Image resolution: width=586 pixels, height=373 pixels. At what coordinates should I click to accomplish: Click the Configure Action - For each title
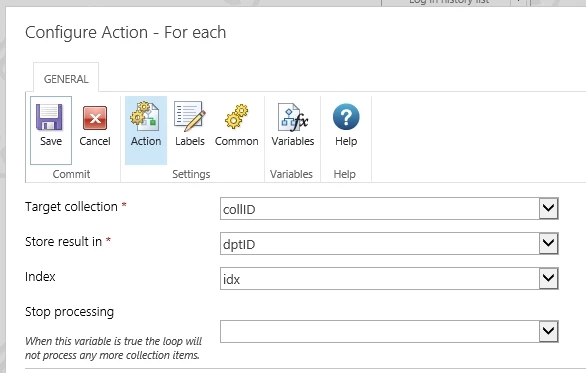(126, 33)
